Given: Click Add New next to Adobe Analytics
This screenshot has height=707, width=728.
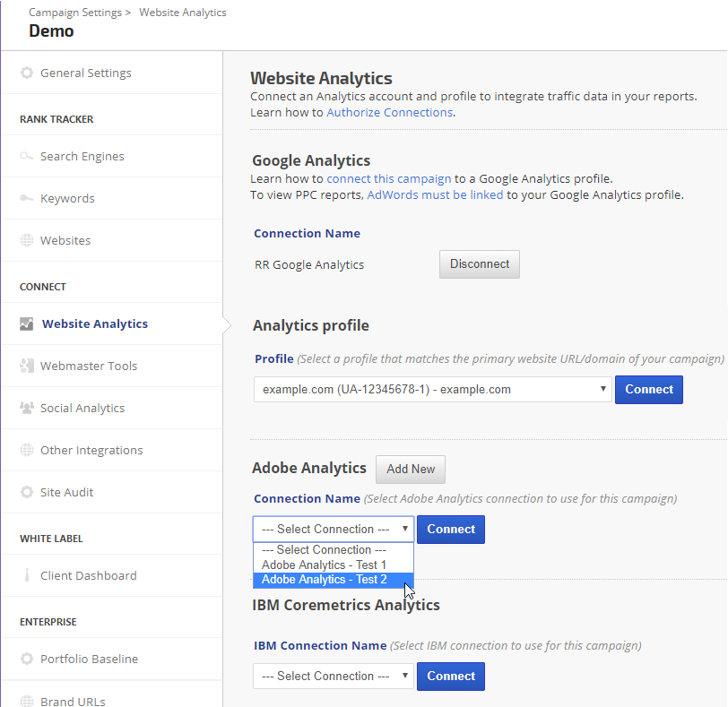Looking at the screenshot, I should click(410, 470).
